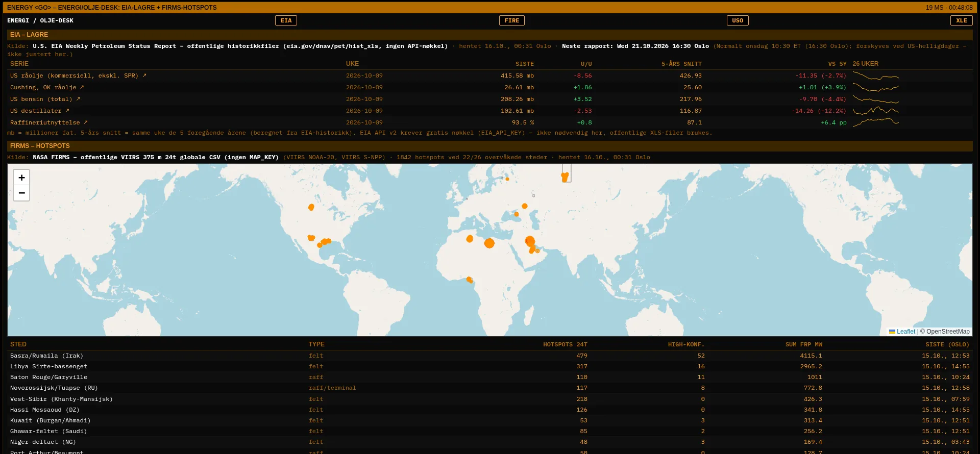The width and height of the screenshot is (980, 454).
Task: Click the FIRMS – HOTSPOTS section header
Action: [x=490, y=146]
